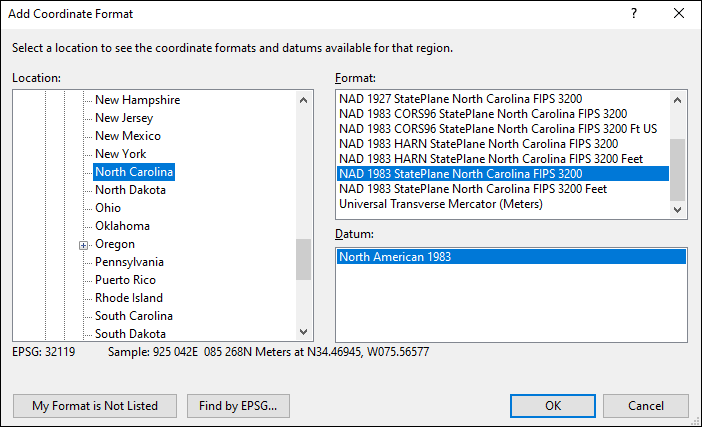Select New Jersey in Location tree
The height and width of the screenshot is (427, 702).
(124, 118)
